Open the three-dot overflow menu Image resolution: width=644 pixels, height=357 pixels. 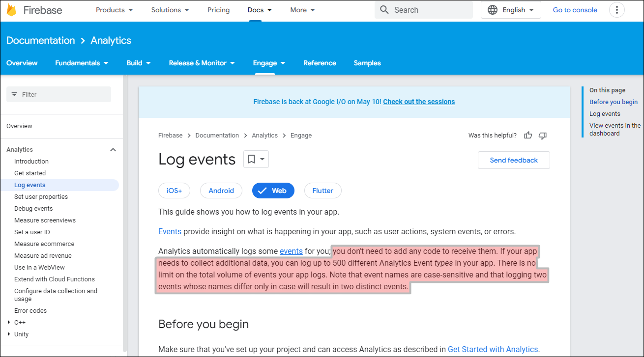tap(616, 10)
